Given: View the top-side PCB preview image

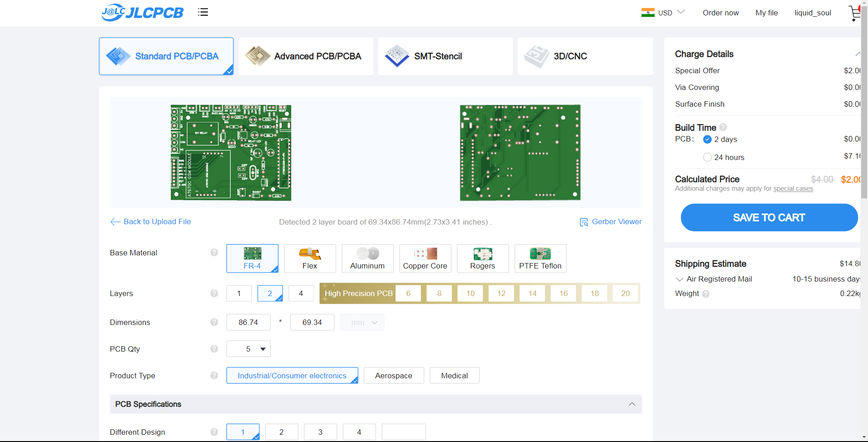Looking at the screenshot, I should (231, 153).
